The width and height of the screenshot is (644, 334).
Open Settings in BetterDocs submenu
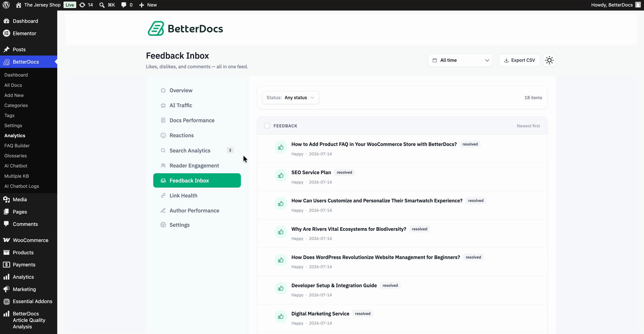[x=13, y=125]
